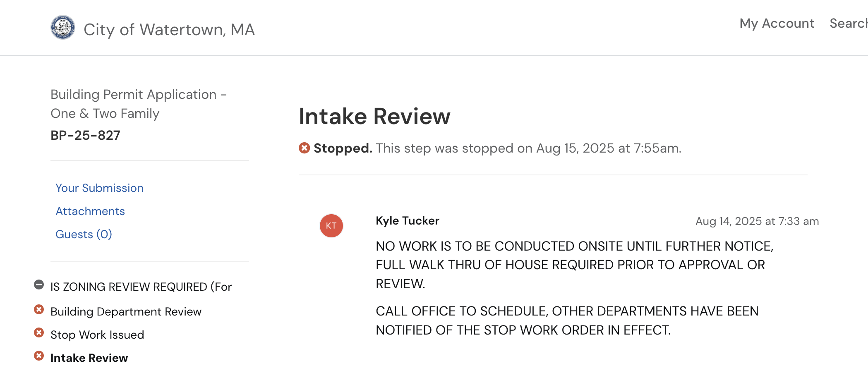Click permit number BP-25-827

point(85,135)
